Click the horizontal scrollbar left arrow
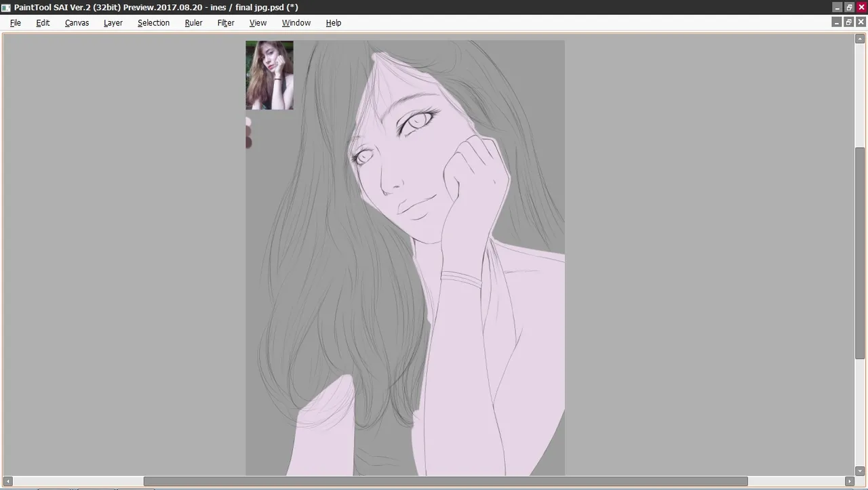This screenshot has height=490, width=868. click(x=8, y=481)
